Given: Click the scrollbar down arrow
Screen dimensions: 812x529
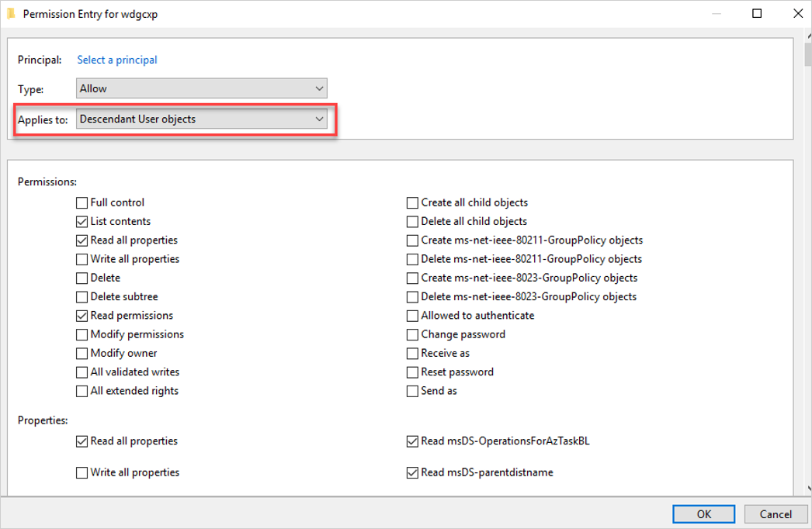Looking at the screenshot, I should (808, 488).
